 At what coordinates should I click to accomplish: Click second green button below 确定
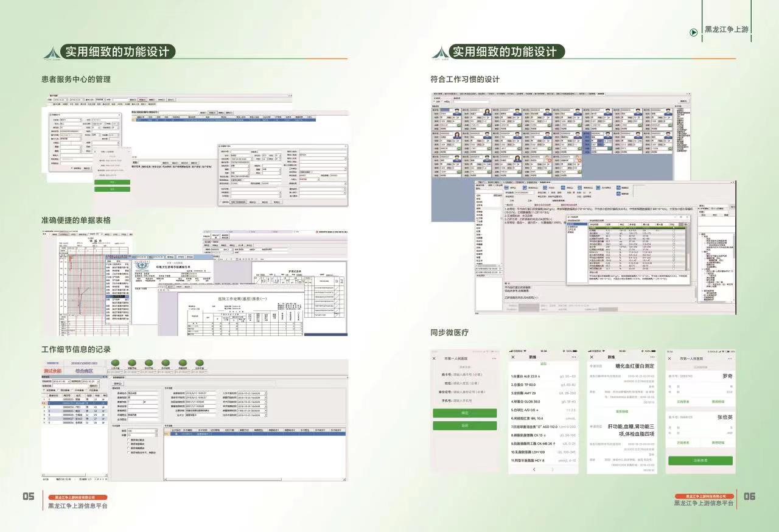(x=465, y=425)
